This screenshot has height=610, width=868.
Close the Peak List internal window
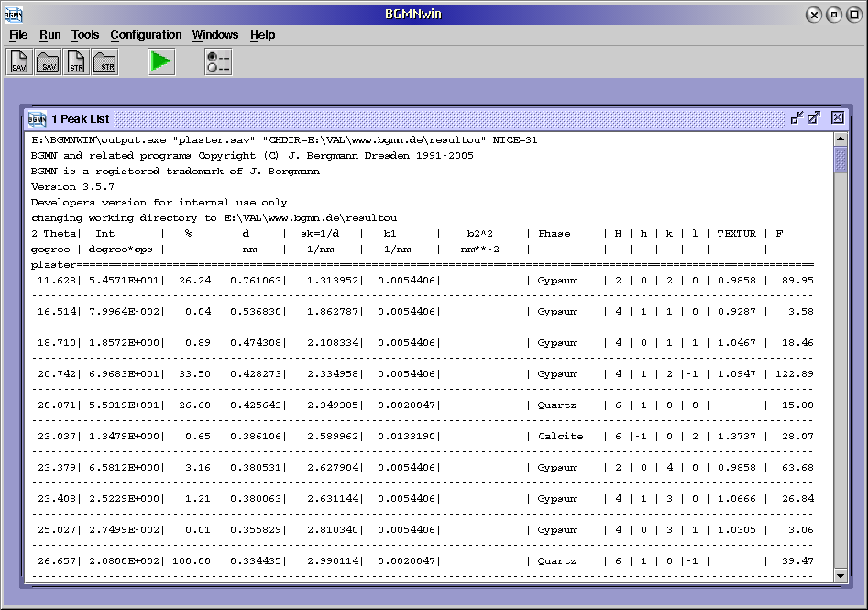[x=838, y=117]
